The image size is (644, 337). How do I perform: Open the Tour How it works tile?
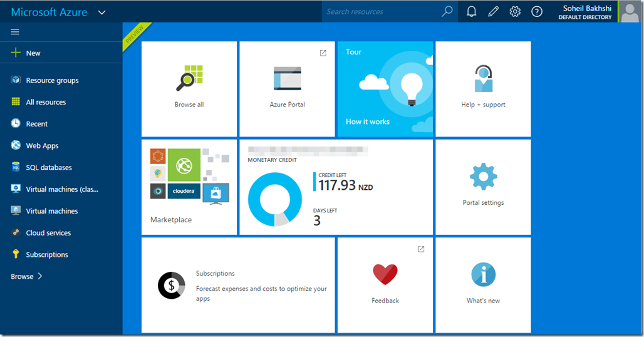click(x=385, y=89)
